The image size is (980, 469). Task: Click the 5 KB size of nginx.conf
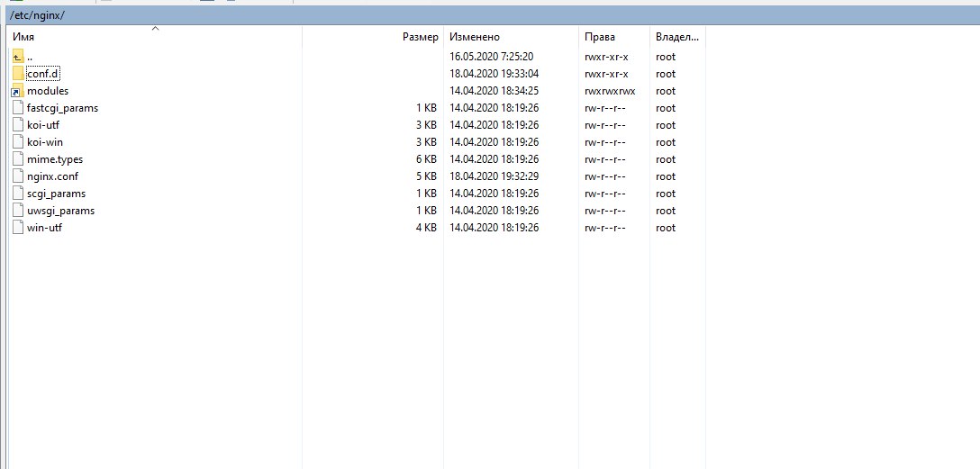click(426, 176)
